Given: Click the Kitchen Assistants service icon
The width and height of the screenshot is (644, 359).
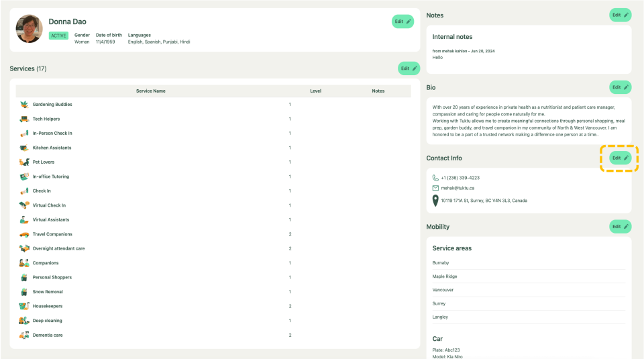Looking at the screenshot, I should [24, 148].
